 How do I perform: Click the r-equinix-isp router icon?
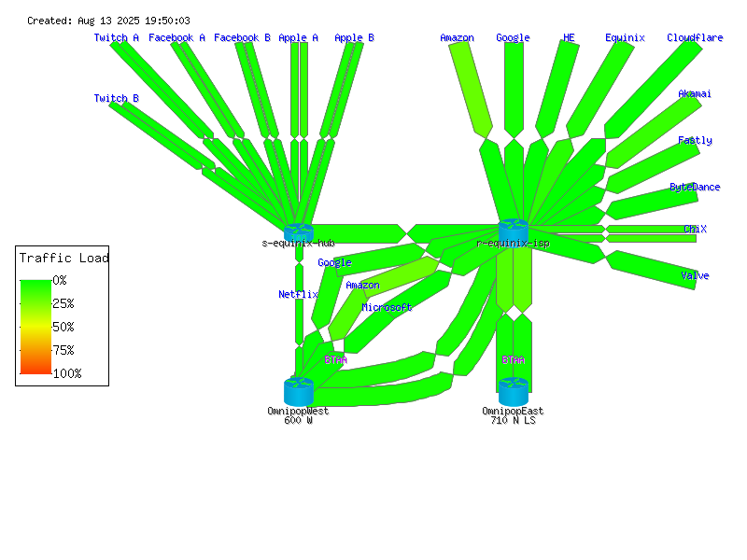(513, 232)
